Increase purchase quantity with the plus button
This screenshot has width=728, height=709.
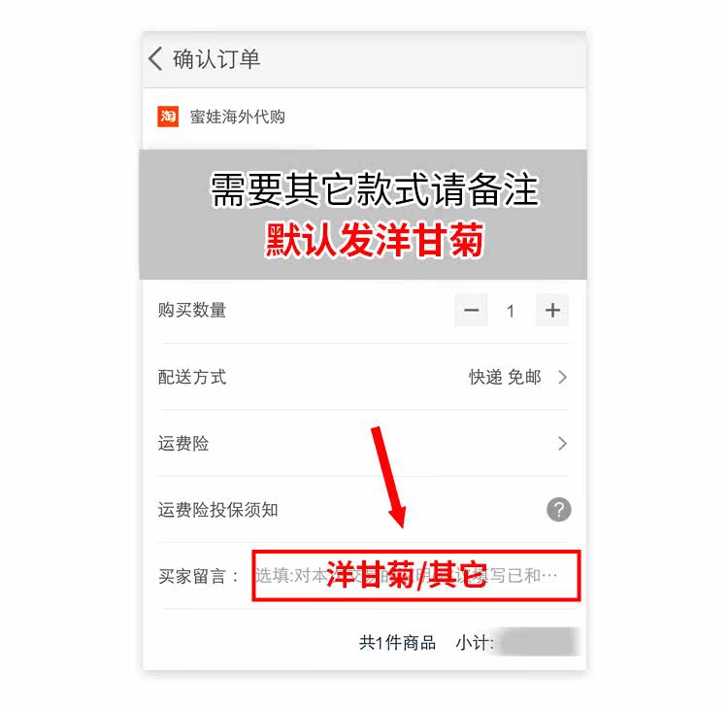552,310
